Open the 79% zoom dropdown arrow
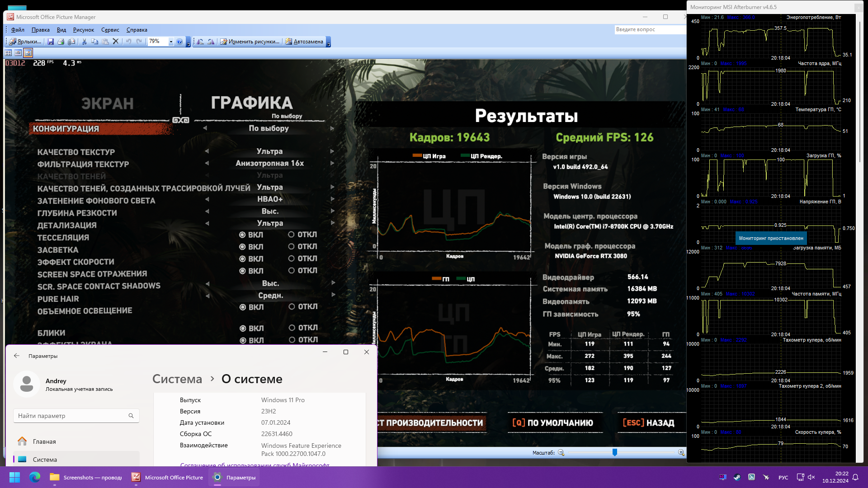Image resolution: width=868 pixels, height=488 pixels. pos(171,42)
